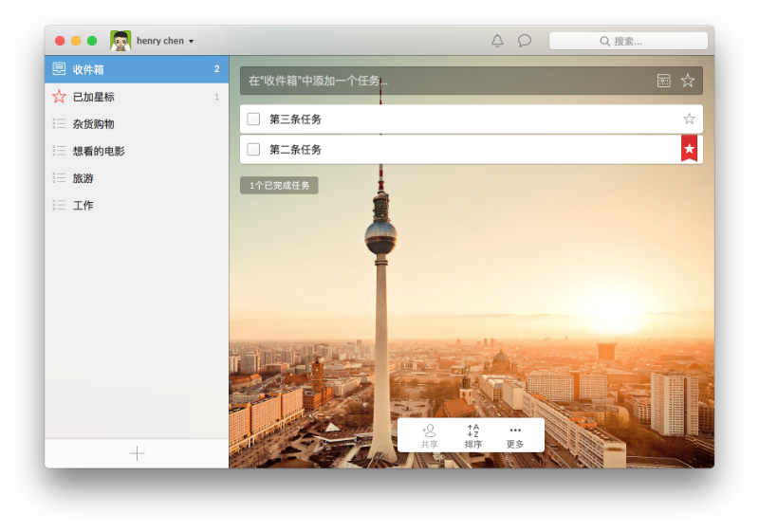Star the 第三条任务 task

pyautogui.click(x=689, y=119)
